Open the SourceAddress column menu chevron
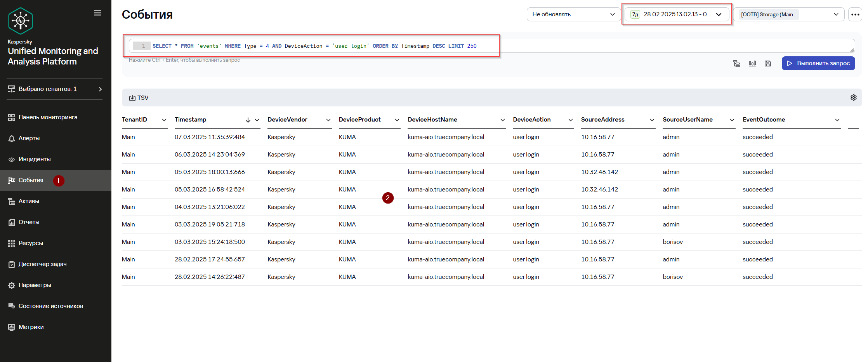868x362 pixels. (652, 120)
